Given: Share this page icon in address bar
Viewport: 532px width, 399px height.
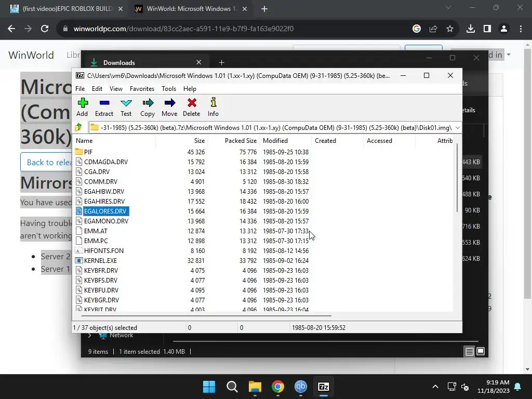Looking at the screenshot, I should point(433,29).
